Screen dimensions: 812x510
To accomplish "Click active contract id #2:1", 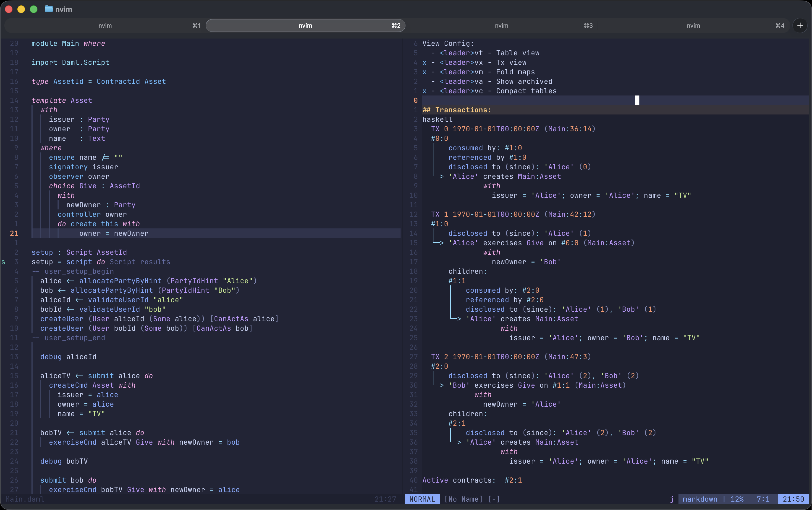I will point(513,480).
